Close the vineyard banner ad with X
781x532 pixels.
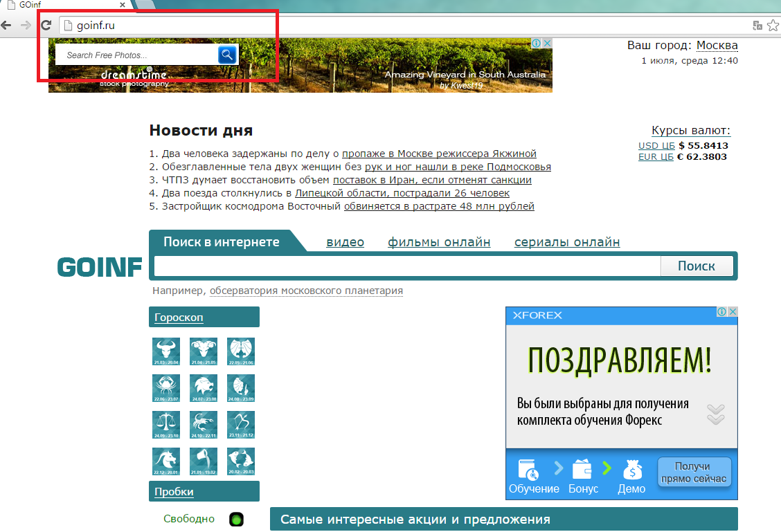(x=546, y=44)
